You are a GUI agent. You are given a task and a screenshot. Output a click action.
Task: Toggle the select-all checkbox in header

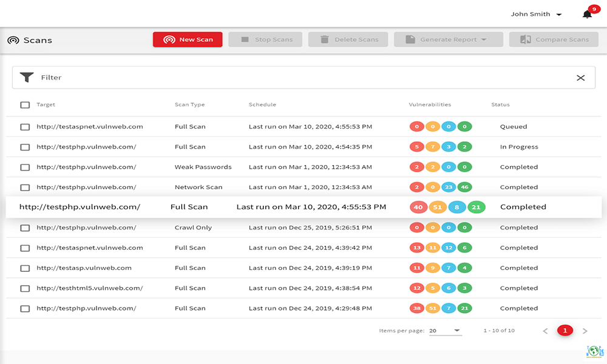[x=25, y=105]
